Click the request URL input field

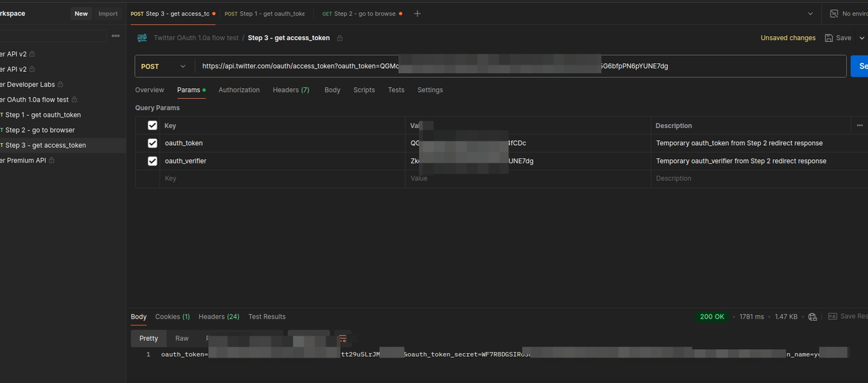coord(520,66)
